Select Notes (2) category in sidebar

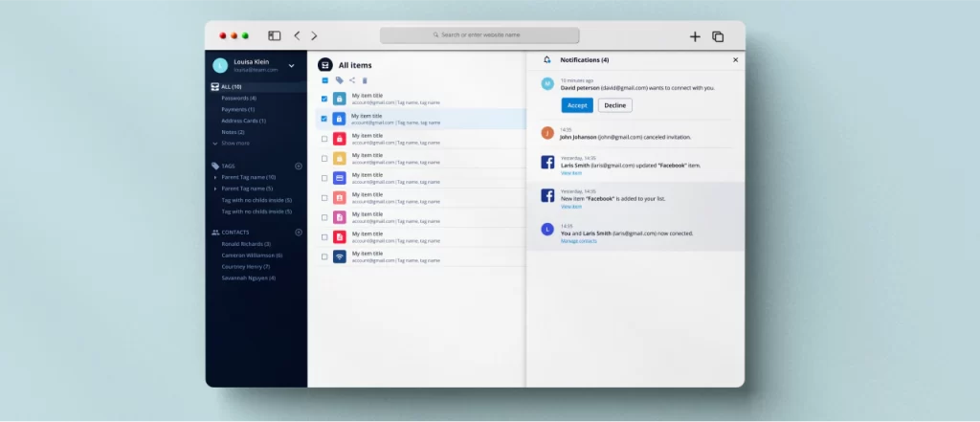point(233,132)
